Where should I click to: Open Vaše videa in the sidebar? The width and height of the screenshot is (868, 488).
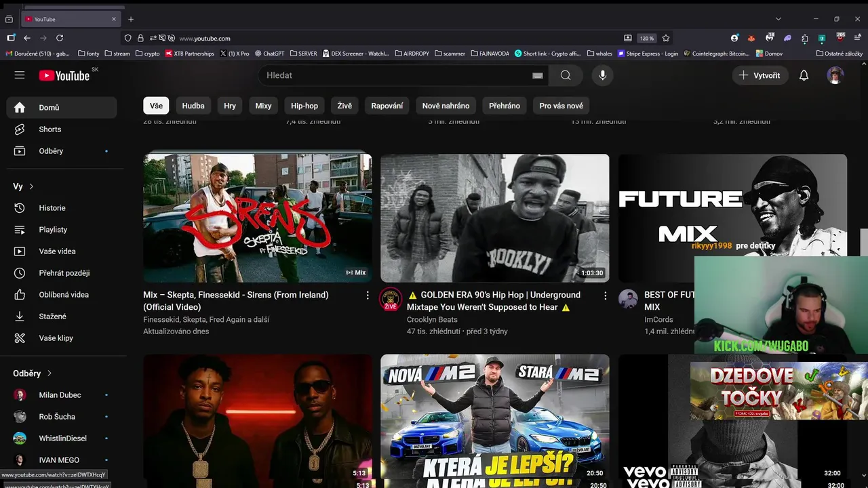click(x=62, y=251)
